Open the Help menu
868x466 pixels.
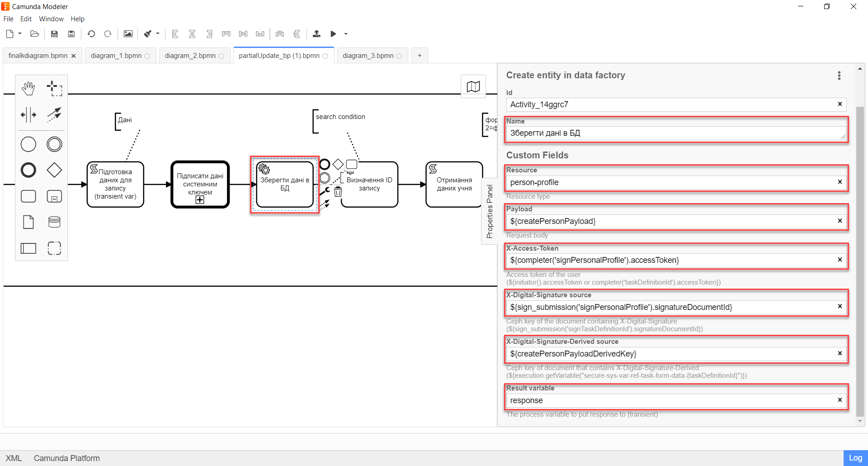pos(77,19)
